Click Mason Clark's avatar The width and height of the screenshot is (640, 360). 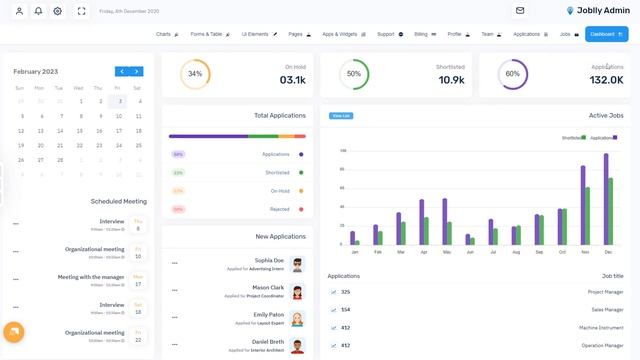297,291
